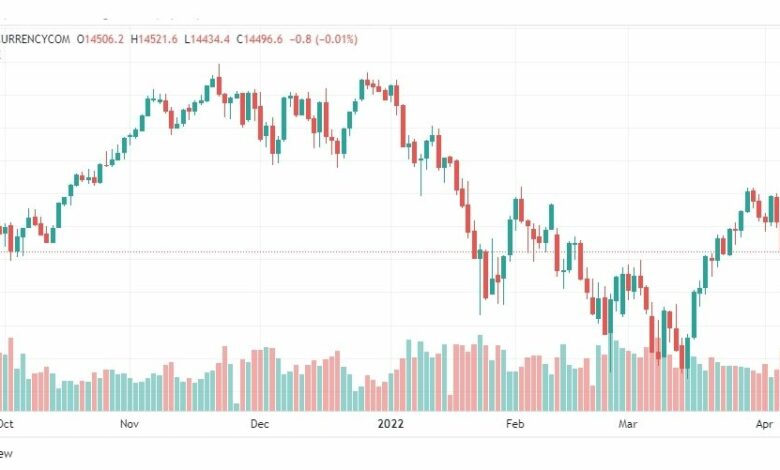Viewport: 780px width, 470px height.
Task: Click the −0.8 (−0.01%) change label
Action: [324, 39]
